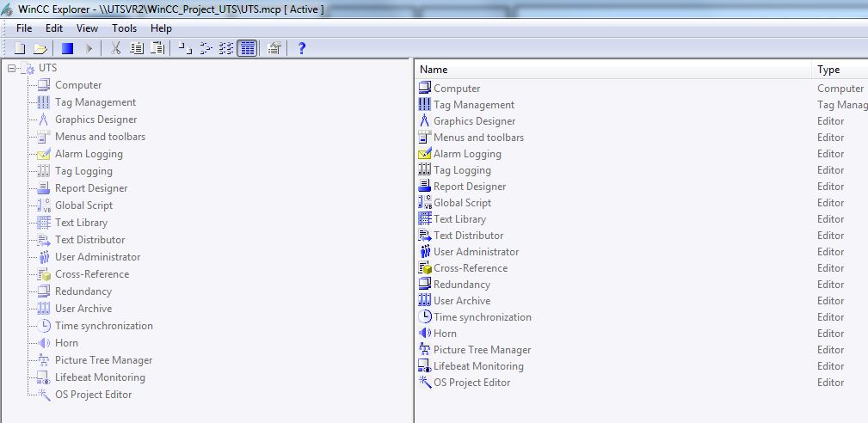Select OS Project Editor in the right list

click(x=471, y=383)
